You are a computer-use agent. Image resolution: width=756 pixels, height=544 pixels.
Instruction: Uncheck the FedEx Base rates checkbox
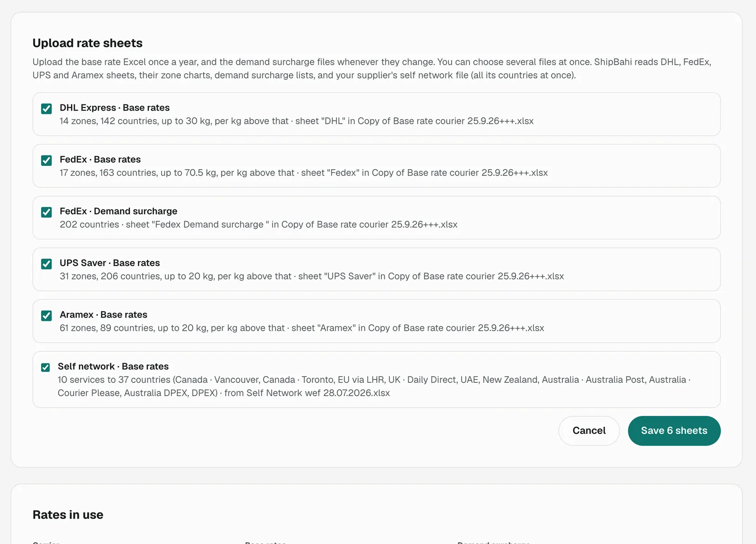[x=46, y=161]
